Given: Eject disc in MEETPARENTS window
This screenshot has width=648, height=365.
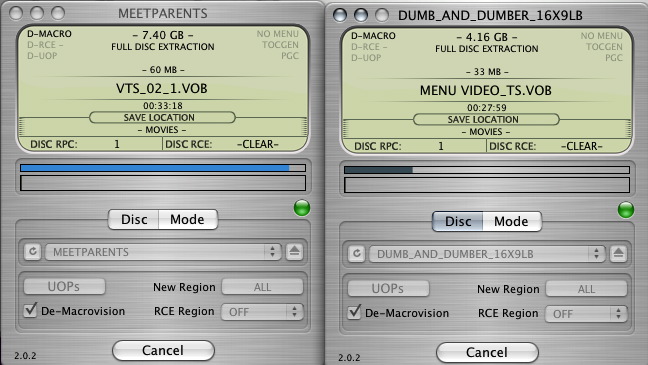Looking at the screenshot, I should (x=294, y=251).
